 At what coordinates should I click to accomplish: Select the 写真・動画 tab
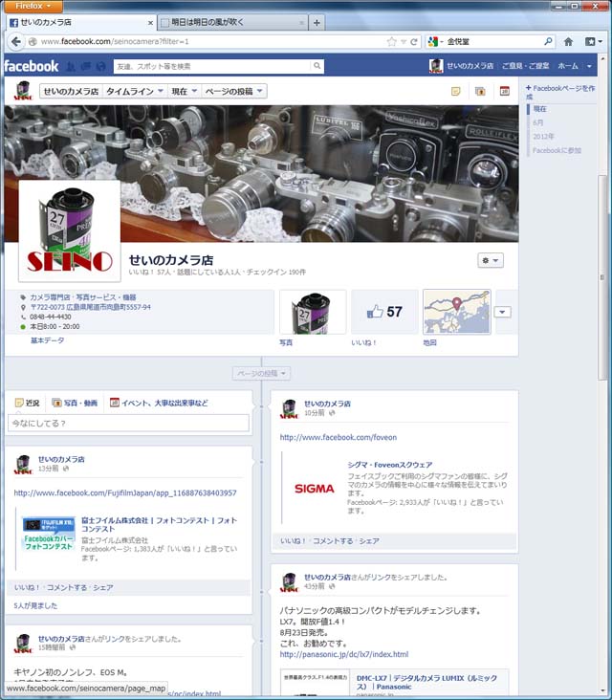pos(75,403)
